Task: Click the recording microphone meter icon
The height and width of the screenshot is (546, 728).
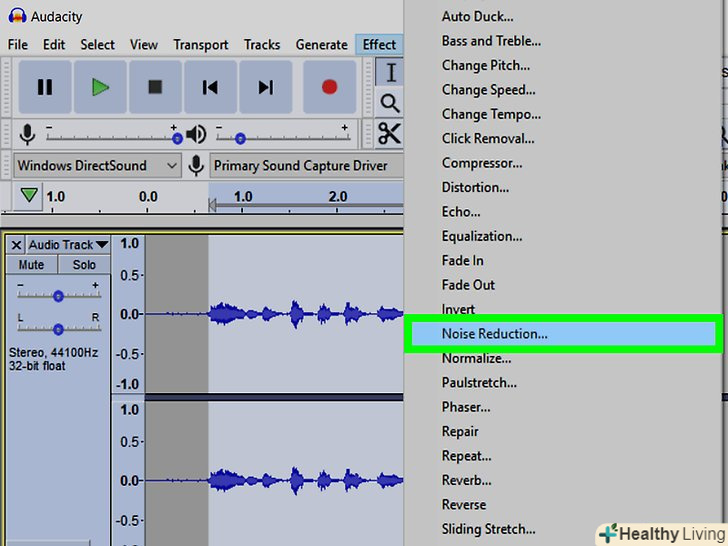Action: 27,134
